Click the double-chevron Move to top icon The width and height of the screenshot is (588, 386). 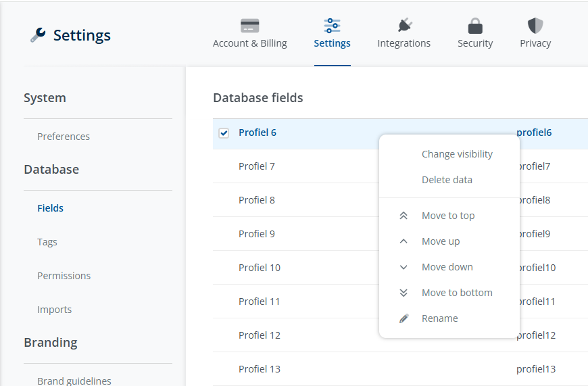(403, 216)
